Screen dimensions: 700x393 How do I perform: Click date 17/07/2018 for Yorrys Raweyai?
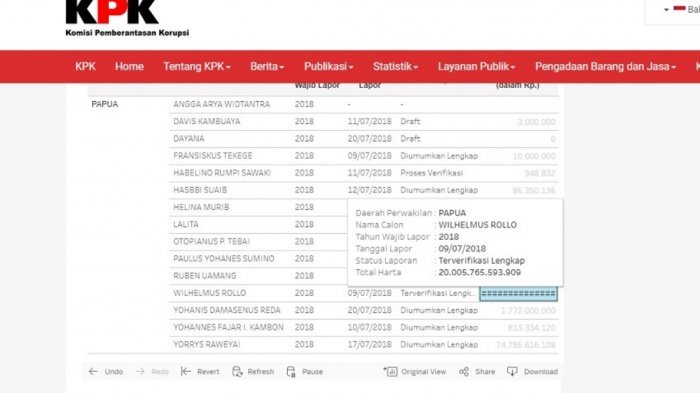pyautogui.click(x=370, y=344)
